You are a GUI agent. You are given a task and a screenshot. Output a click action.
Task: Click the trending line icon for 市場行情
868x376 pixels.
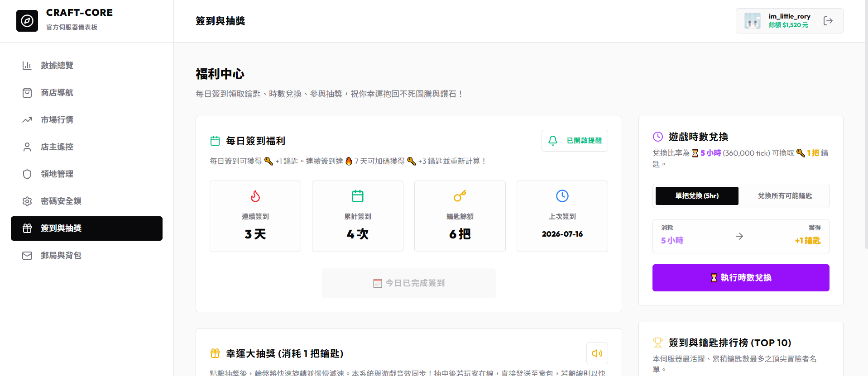27,120
